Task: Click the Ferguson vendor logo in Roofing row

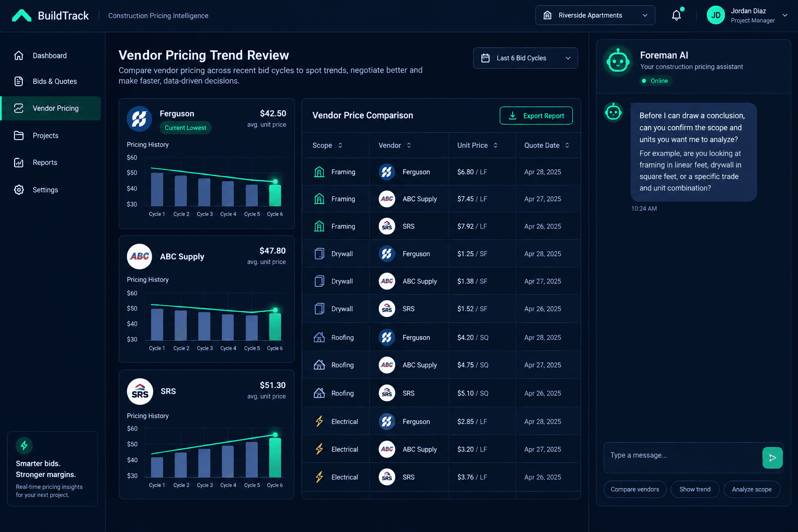Action: click(x=387, y=337)
